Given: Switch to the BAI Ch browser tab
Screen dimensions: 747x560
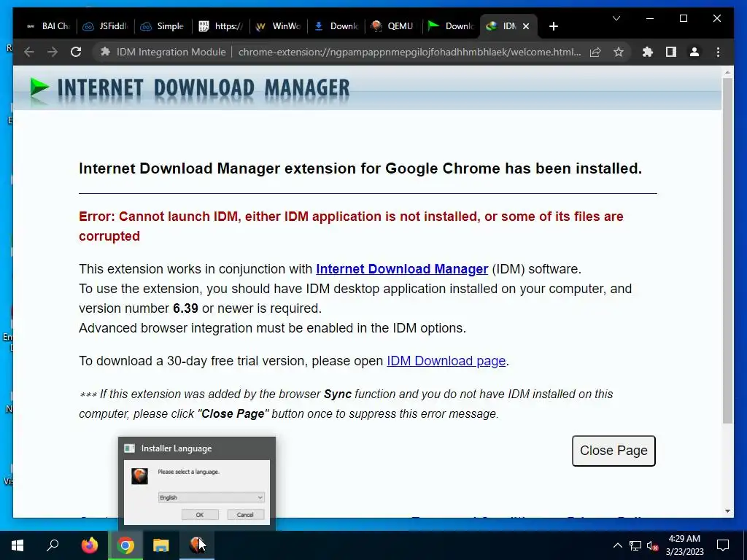Looking at the screenshot, I should (x=47, y=26).
